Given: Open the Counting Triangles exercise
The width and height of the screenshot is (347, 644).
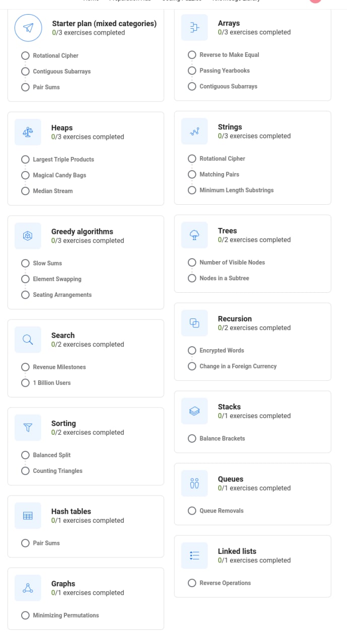Looking at the screenshot, I should click(25, 470).
